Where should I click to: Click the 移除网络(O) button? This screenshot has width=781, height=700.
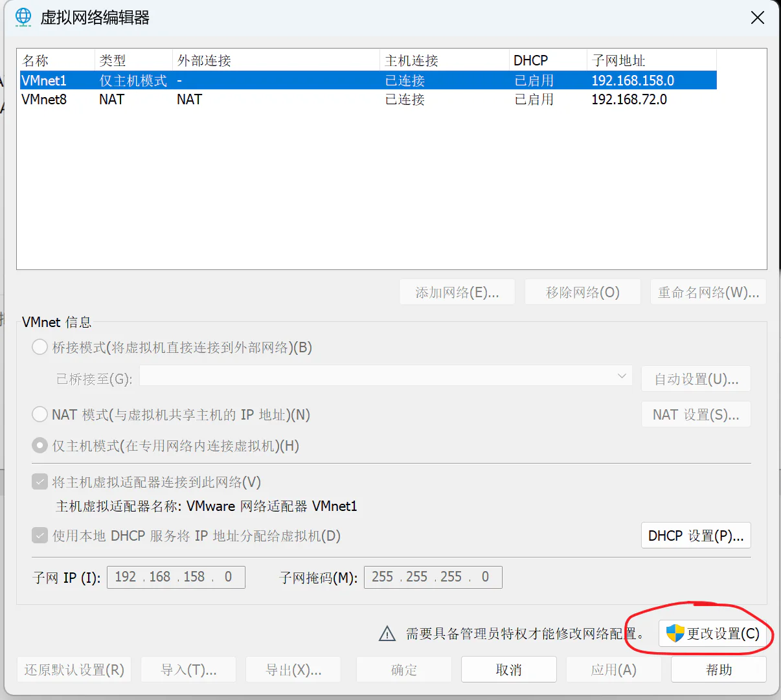click(x=583, y=292)
